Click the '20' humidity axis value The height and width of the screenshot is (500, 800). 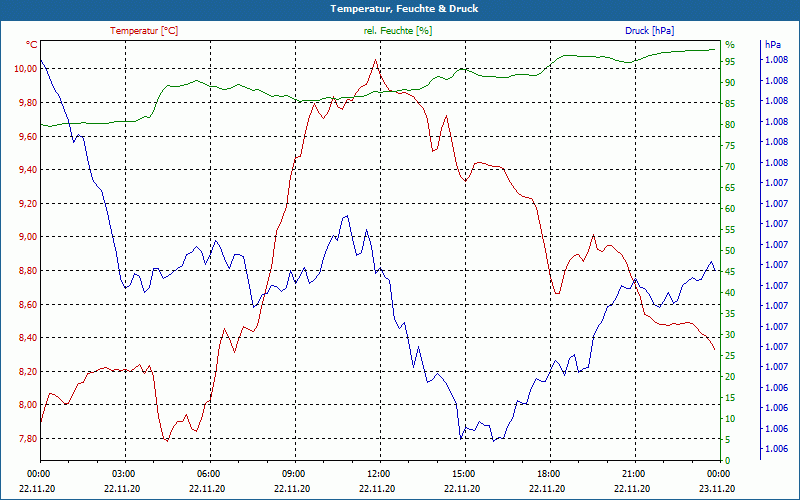(x=730, y=377)
